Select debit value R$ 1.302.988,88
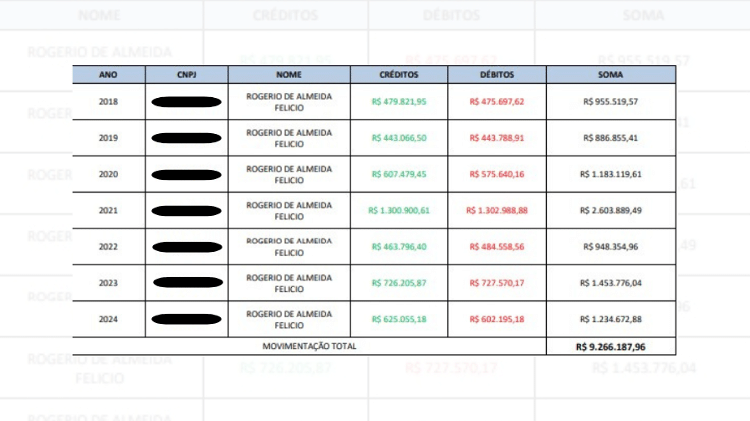 [x=497, y=210]
